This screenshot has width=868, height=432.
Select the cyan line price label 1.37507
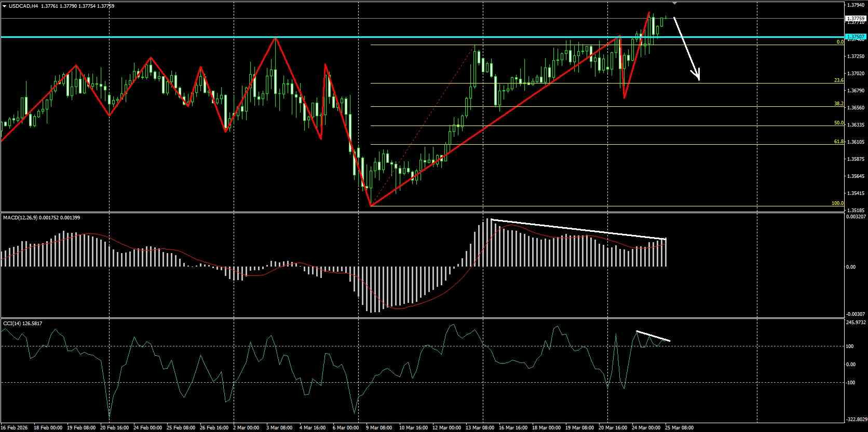(855, 37)
